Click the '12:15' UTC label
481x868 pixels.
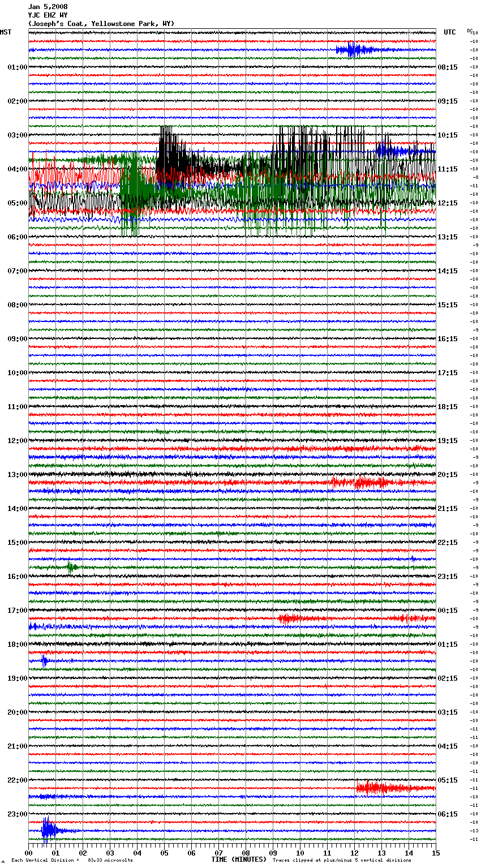coord(448,203)
